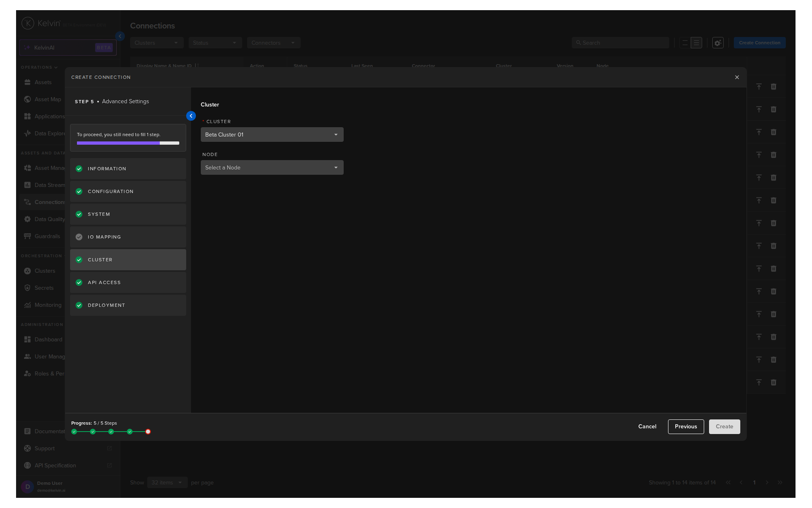This screenshot has height=508, width=812.
Task: Close the Create Connection dialog
Action: [x=737, y=77]
